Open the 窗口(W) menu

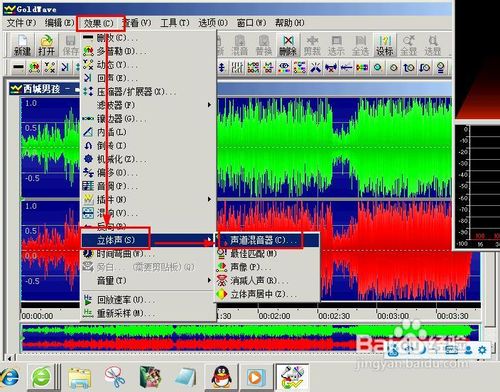point(251,23)
